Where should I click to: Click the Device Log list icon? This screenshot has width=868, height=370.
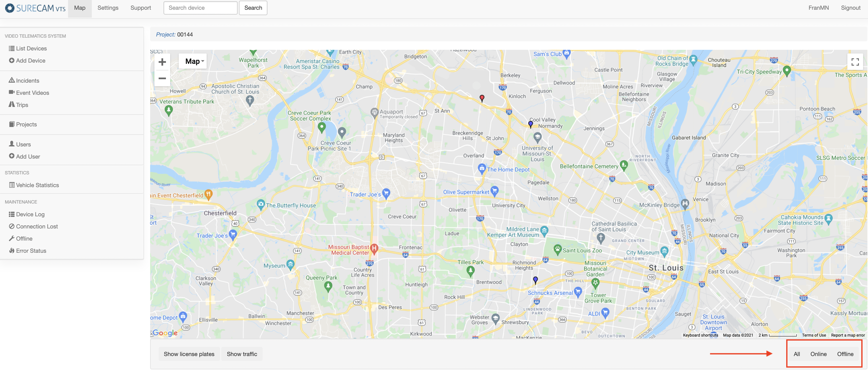coord(12,214)
